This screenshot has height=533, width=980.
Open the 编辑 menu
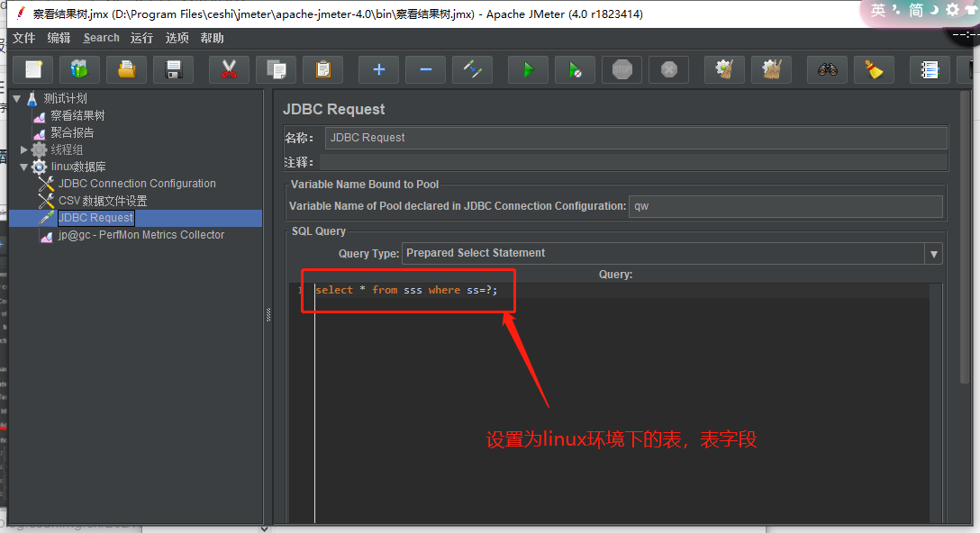(59, 38)
